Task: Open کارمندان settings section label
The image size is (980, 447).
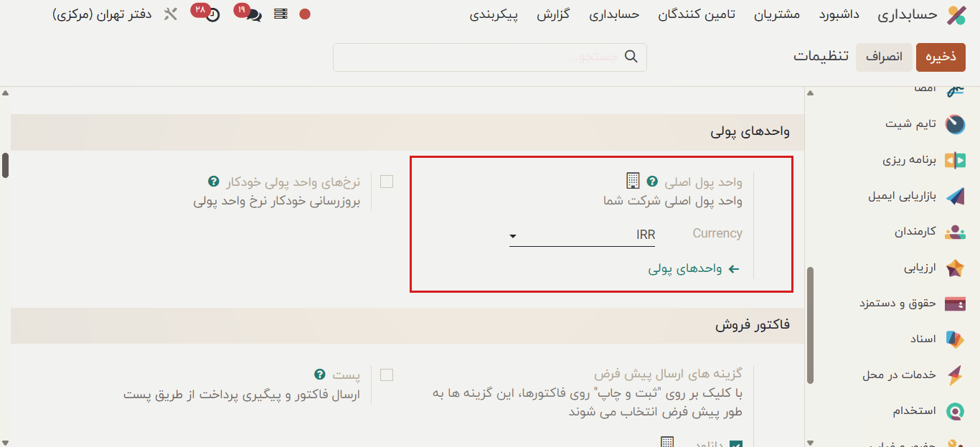Action: pos(915,232)
